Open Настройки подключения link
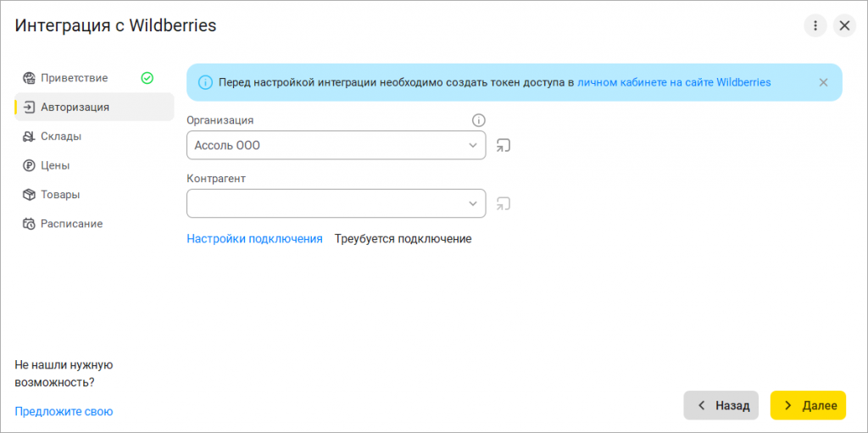This screenshot has width=868, height=433. pos(254,239)
